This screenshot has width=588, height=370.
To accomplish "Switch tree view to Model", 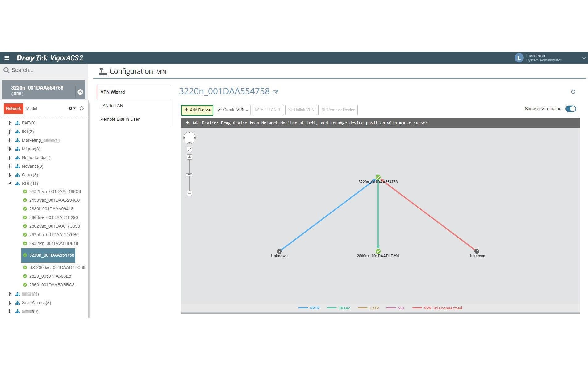I will click(31, 109).
